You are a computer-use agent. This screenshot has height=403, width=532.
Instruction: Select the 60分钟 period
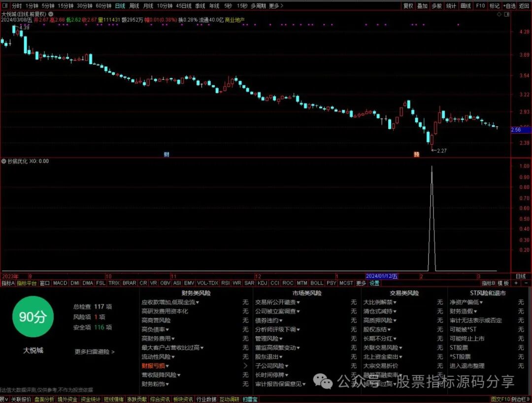[x=103, y=6]
